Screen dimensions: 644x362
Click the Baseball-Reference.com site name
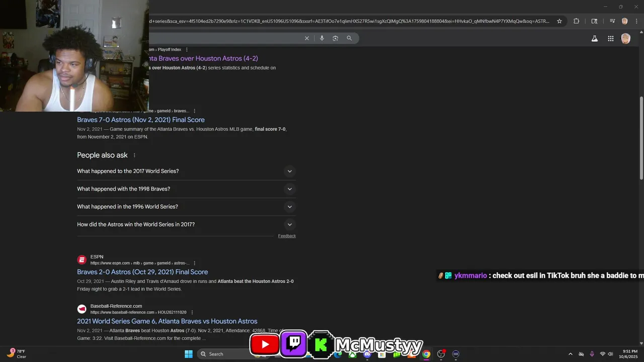coord(116,306)
